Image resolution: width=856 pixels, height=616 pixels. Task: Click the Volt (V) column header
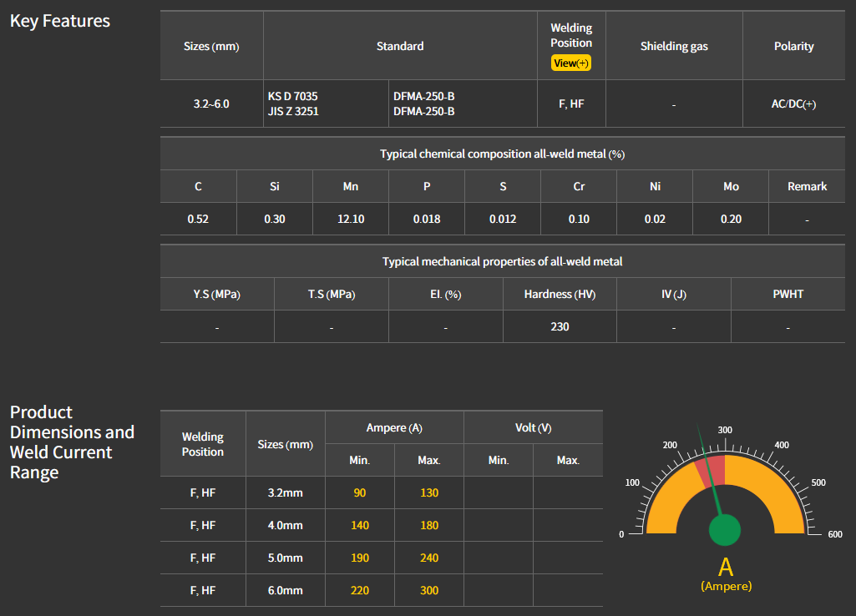[x=533, y=428]
